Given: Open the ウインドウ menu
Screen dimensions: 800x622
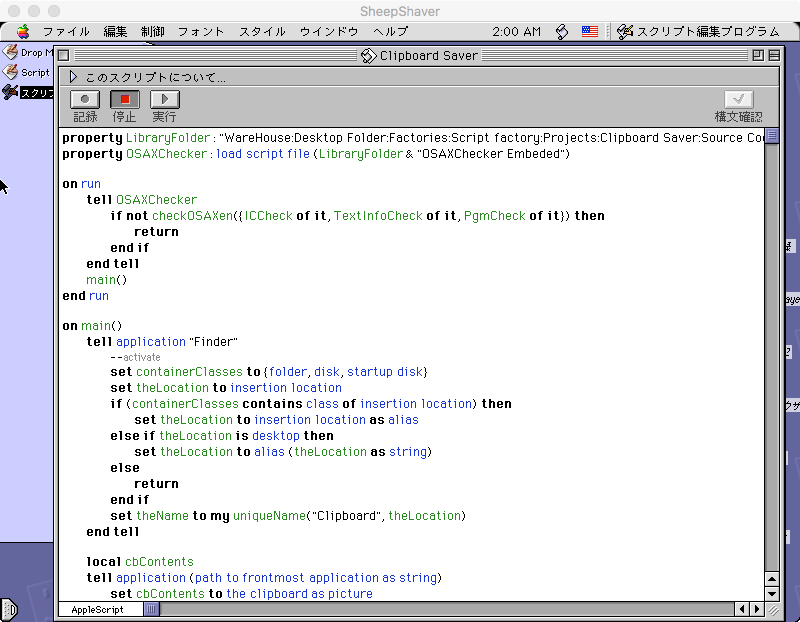Looking at the screenshot, I should (329, 32).
